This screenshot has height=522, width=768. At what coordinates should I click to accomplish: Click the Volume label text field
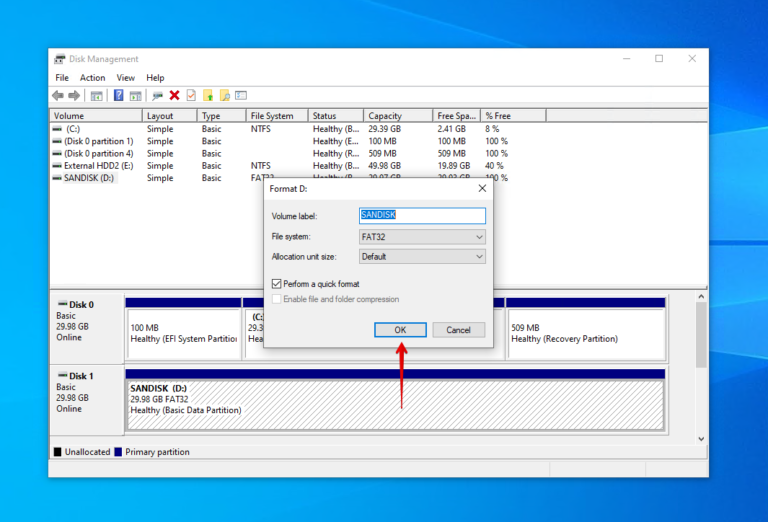tap(422, 216)
